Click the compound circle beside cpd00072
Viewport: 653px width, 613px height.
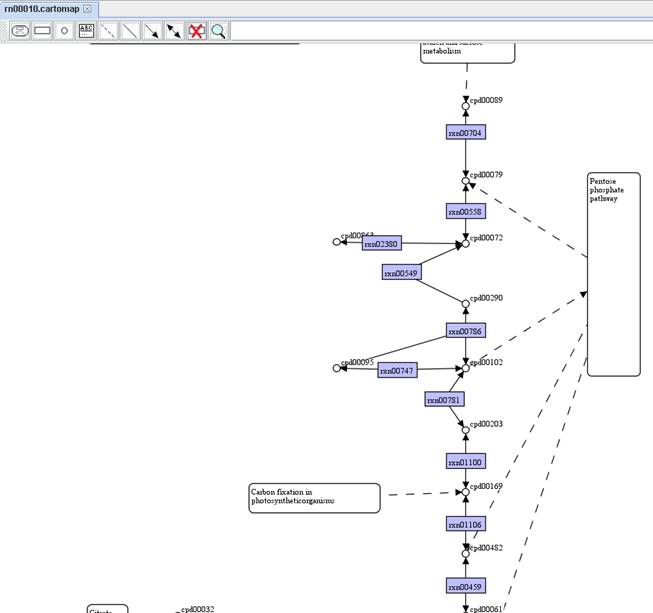pos(466,244)
